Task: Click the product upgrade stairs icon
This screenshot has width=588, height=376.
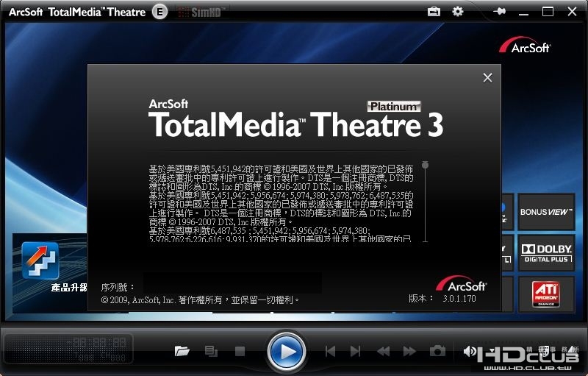Action: pyautogui.click(x=40, y=260)
